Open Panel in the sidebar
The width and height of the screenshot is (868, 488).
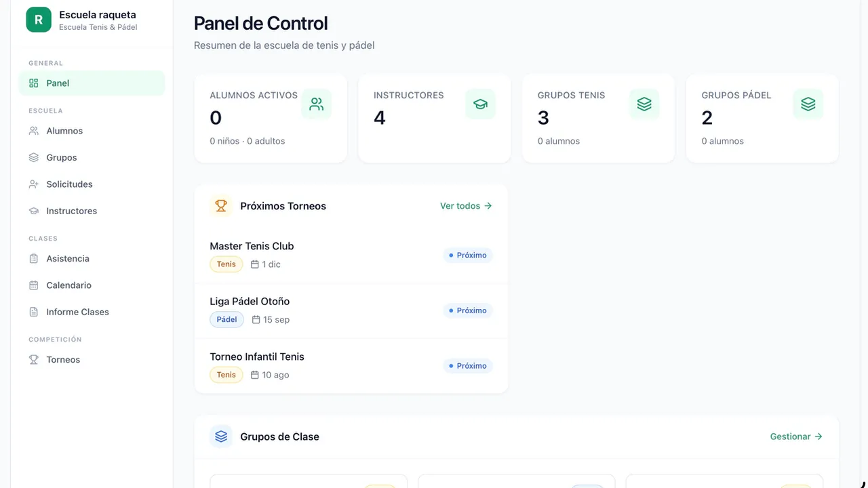(x=92, y=83)
